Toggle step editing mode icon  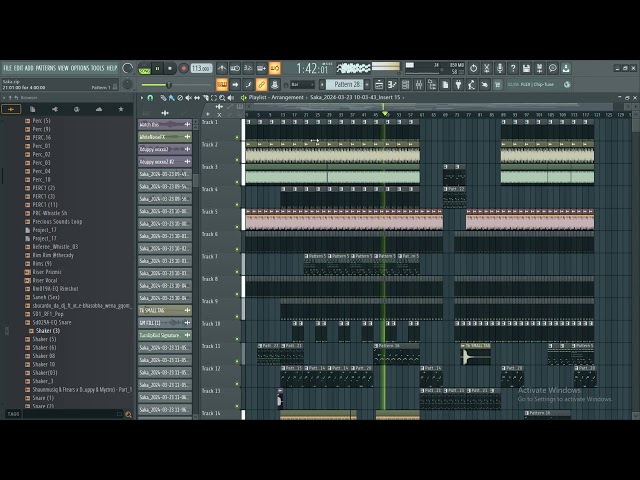[248, 84]
